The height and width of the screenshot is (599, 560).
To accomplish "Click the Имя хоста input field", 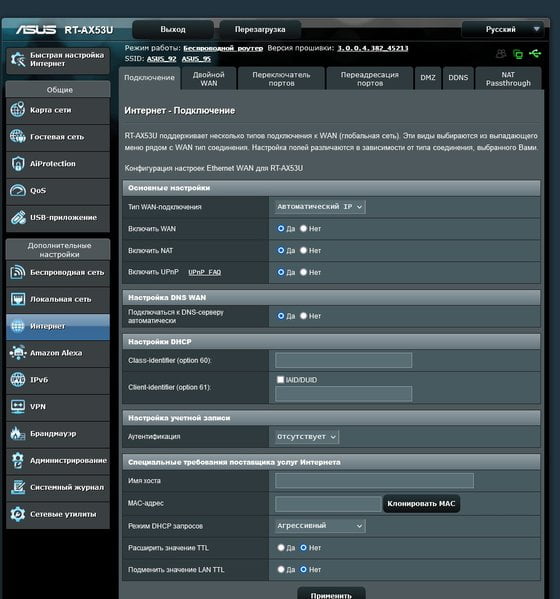I will point(374,481).
